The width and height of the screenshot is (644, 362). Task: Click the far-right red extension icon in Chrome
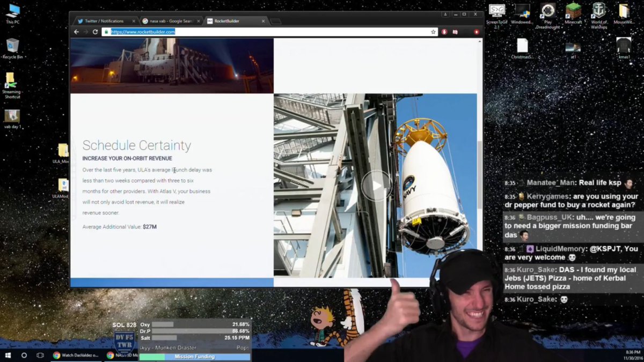476,32
